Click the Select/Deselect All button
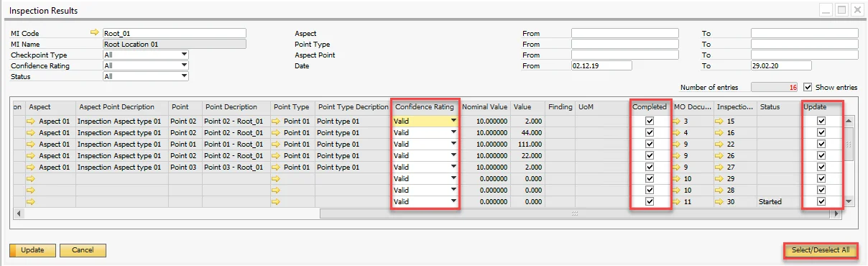This screenshot has width=868, height=266. click(821, 250)
